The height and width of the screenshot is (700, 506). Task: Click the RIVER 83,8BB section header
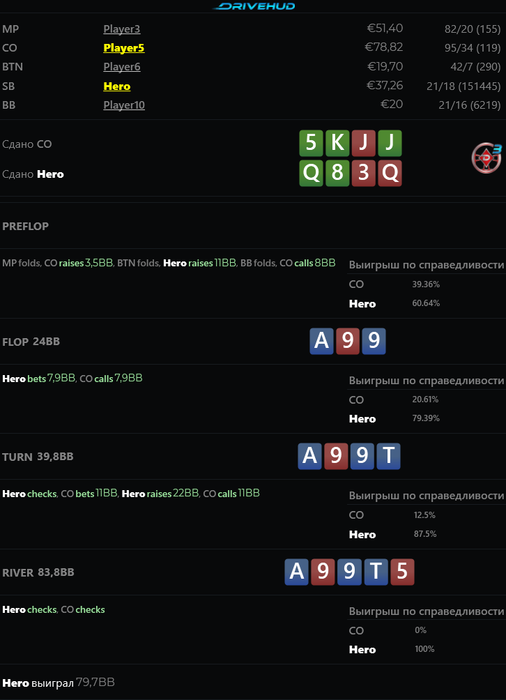pos(38,572)
